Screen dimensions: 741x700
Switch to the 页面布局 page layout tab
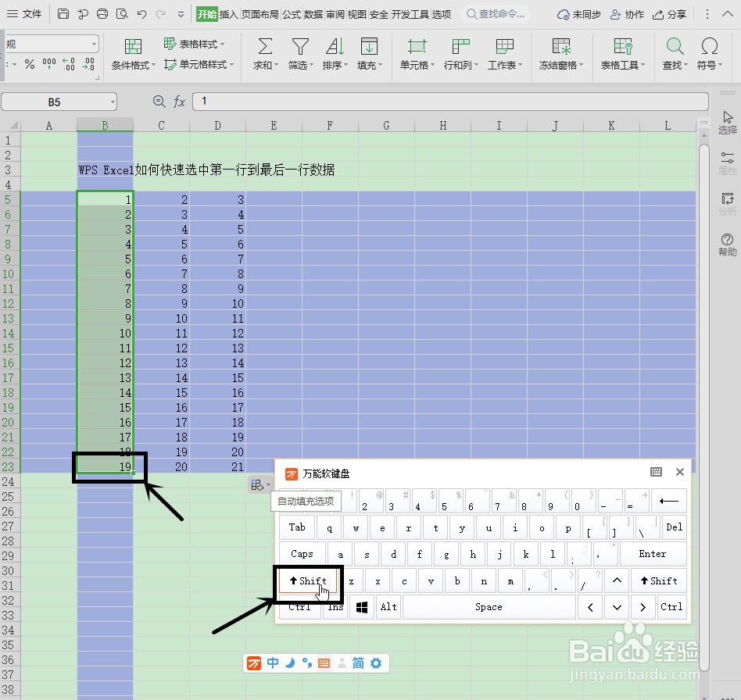[x=260, y=14]
